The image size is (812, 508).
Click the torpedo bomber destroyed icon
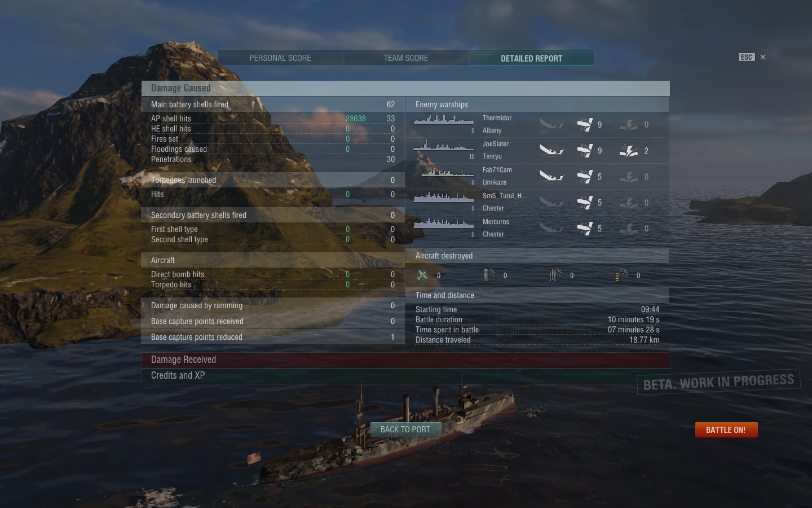click(x=555, y=275)
